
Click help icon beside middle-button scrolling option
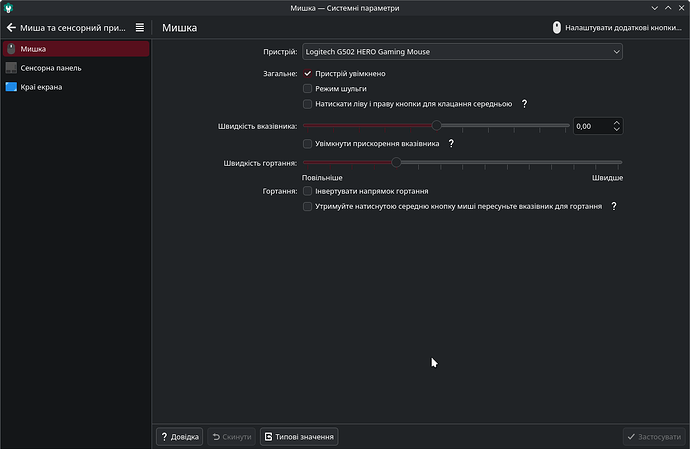click(x=613, y=206)
